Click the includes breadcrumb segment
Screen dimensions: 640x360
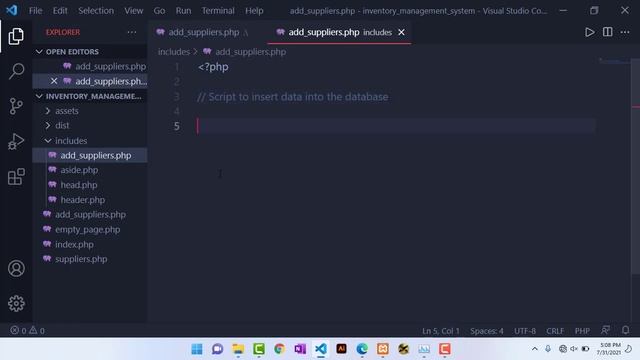tap(174, 52)
